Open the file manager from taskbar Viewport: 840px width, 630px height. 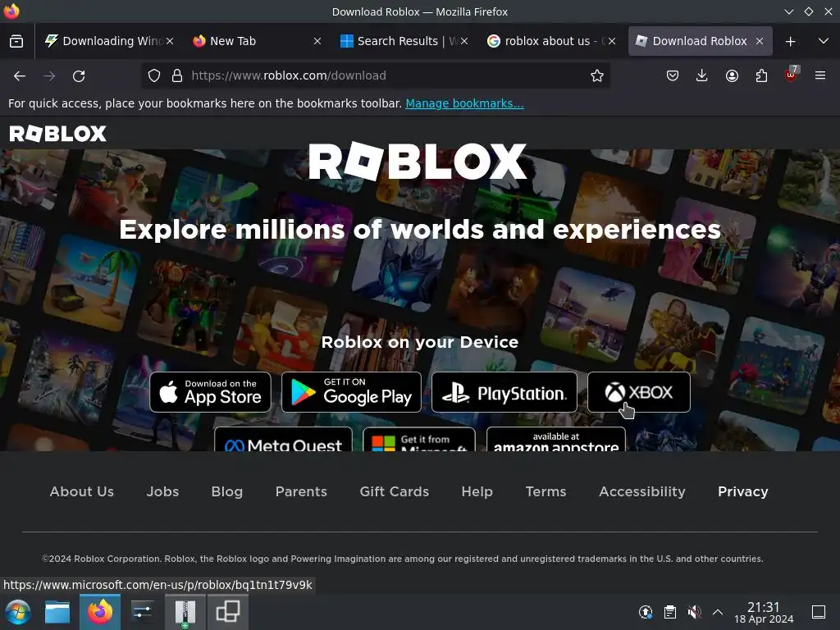(x=57, y=612)
